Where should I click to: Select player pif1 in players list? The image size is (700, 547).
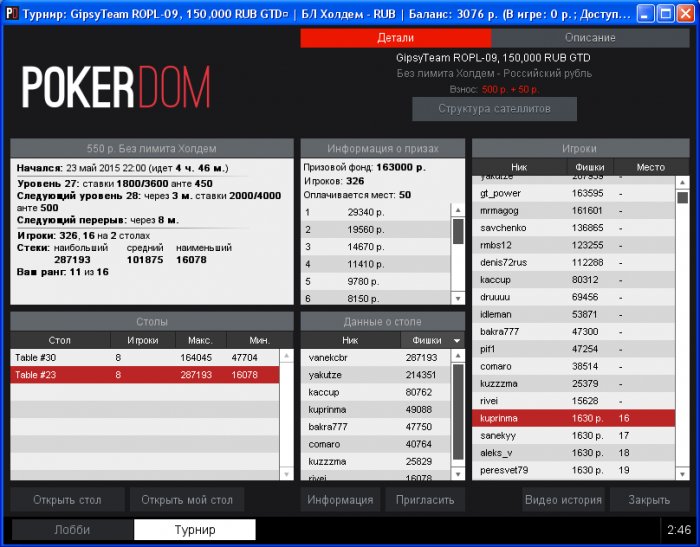pyautogui.click(x=574, y=349)
